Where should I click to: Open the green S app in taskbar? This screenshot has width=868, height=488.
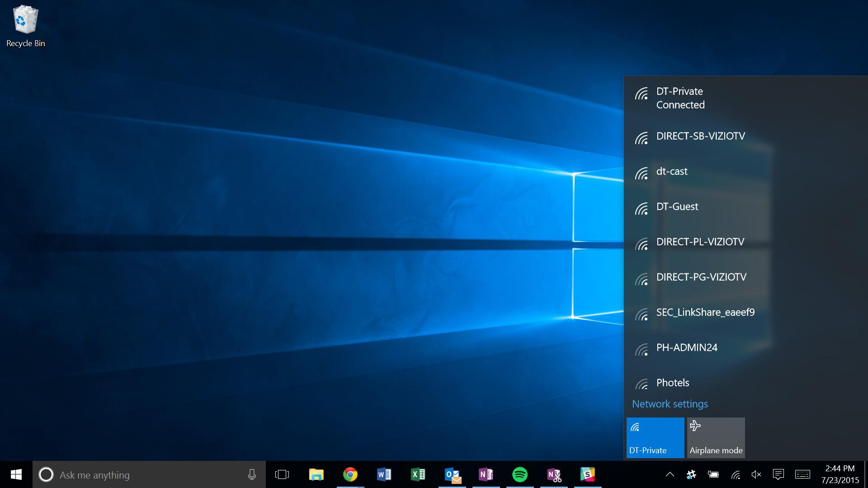click(587, 474)
